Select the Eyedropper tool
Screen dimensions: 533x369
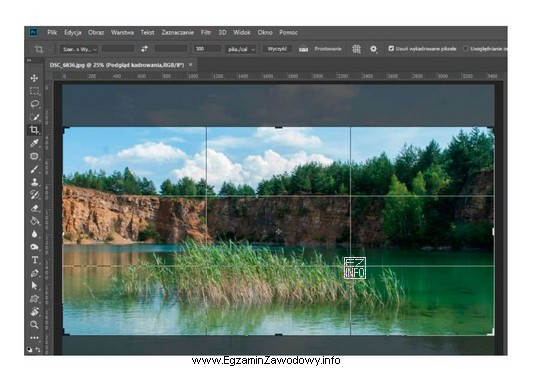(34, 143)
